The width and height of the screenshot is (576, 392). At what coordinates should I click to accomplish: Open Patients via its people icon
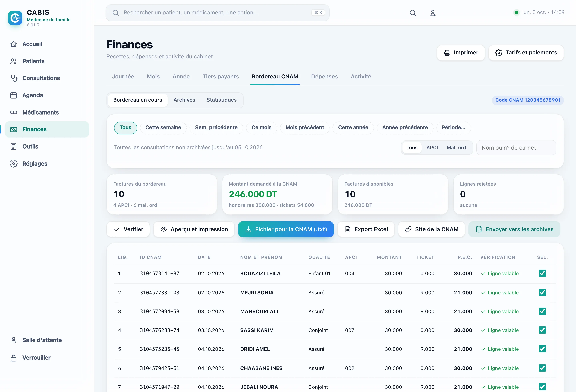[x=14, y=61]
